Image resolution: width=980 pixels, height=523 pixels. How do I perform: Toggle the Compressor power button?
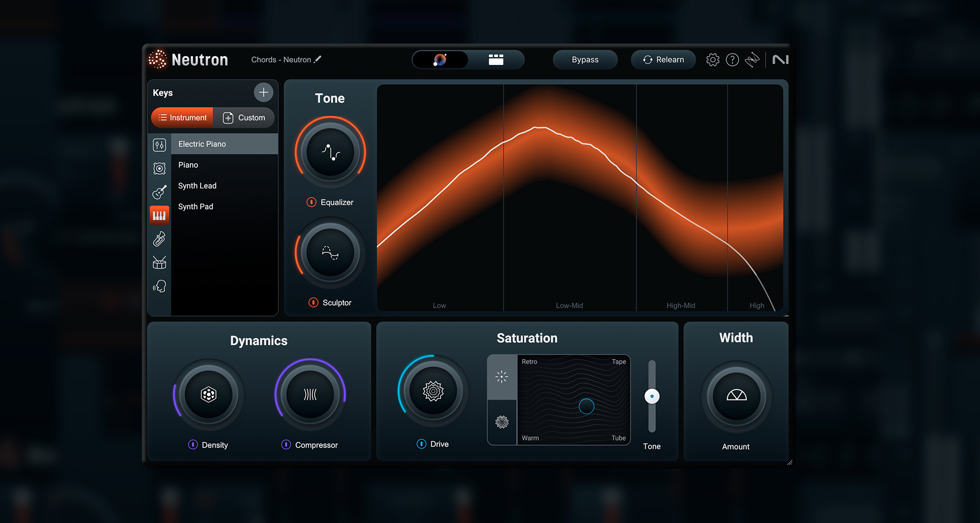tap(286, 445)
